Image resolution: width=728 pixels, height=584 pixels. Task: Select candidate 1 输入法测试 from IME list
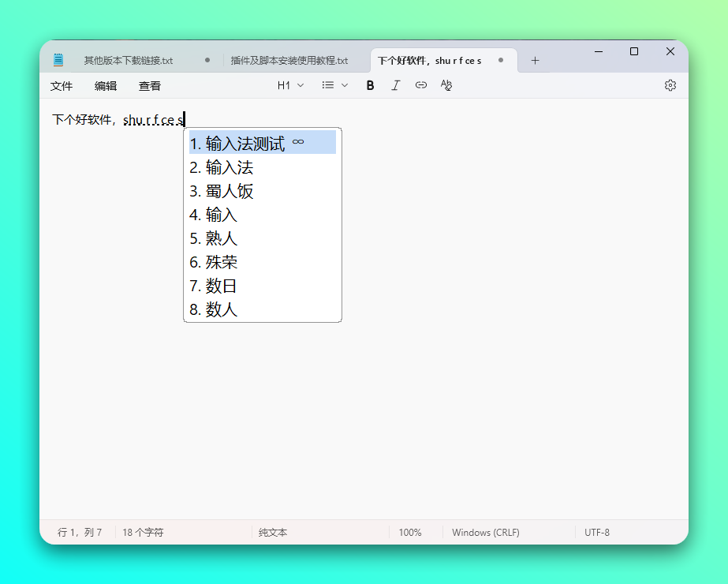(x=245, y=143)
